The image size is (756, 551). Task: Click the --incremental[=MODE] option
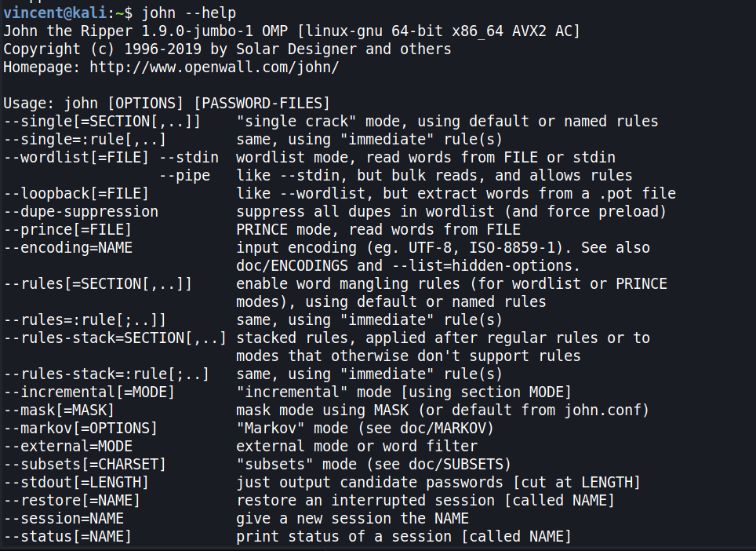[x=89, y=392]
